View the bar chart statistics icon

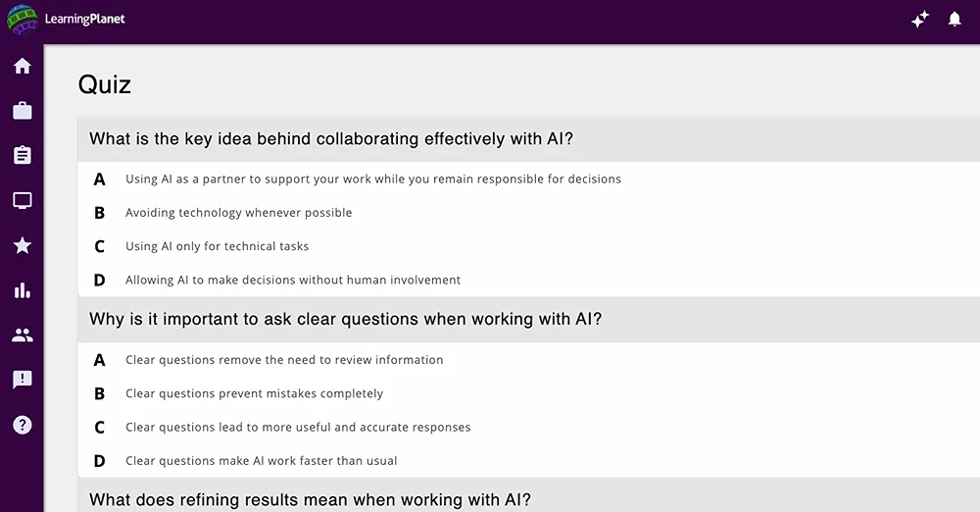tap(23, 290)
